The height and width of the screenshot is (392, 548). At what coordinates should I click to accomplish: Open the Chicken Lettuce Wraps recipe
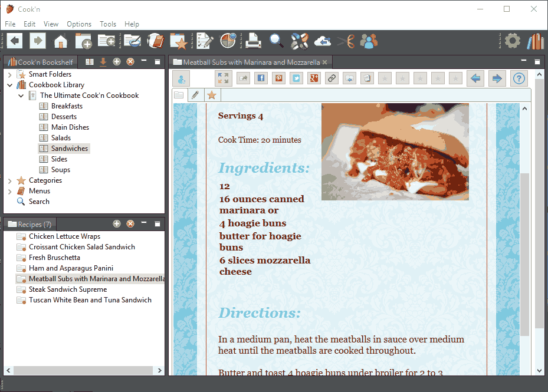64,236
